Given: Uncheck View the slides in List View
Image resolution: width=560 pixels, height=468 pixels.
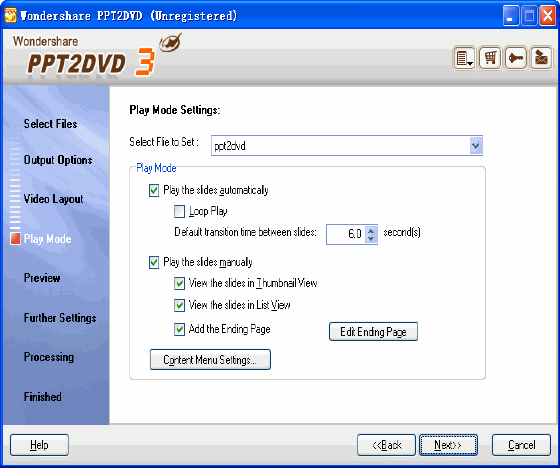Looking at the screenshot, I should click(179, 305).
